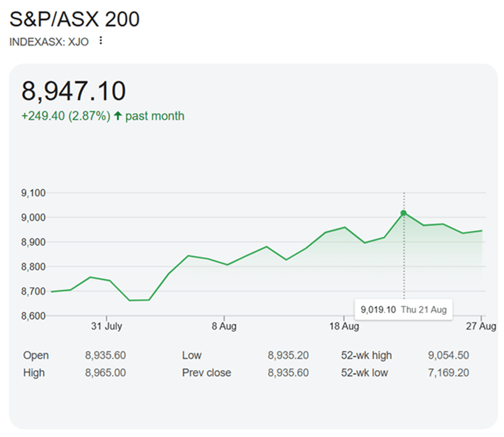The image size is (504, 437).
Task: Click the 31 July date label on the axis
Action: (106, 326)
